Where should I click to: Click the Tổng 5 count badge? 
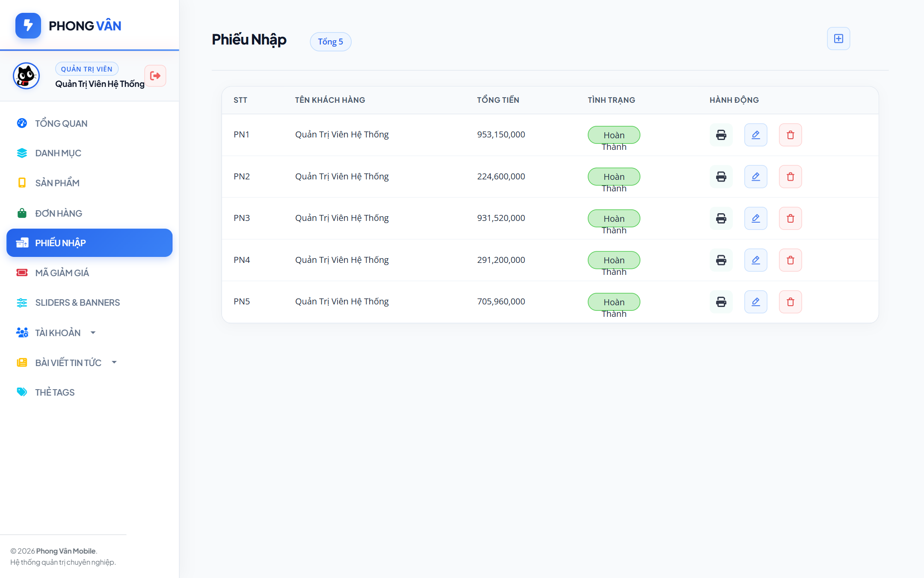pyautogui.click(x=331, y=42)
